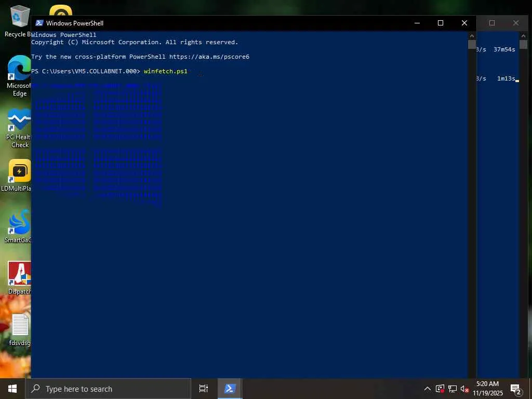This screenshot has height=399, width=532.
Task: Open the clock showing 5:20 AM
Action: coord(487,389)
